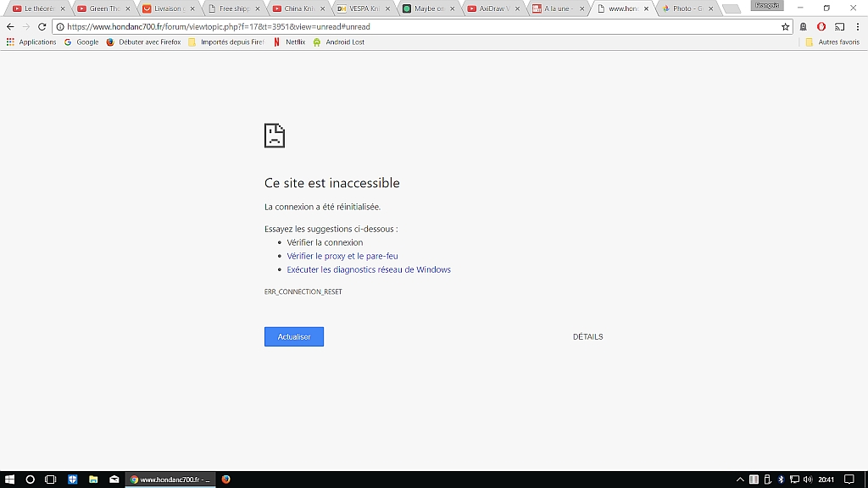Click the Bluetooth tray icon

781,480
